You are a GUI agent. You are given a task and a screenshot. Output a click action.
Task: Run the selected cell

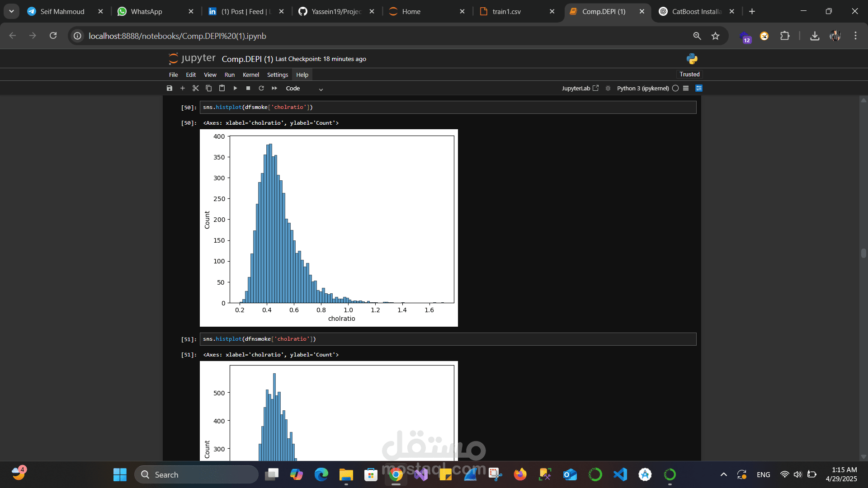coord(235,88)
